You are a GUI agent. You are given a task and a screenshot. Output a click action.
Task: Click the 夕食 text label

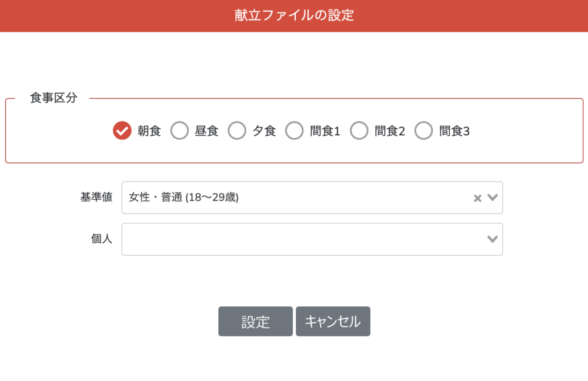(265, 131)
